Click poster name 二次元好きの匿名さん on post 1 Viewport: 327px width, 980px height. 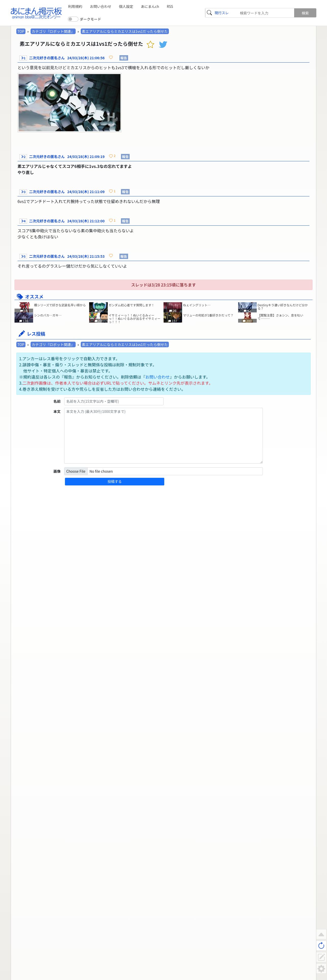click(47, 58)
